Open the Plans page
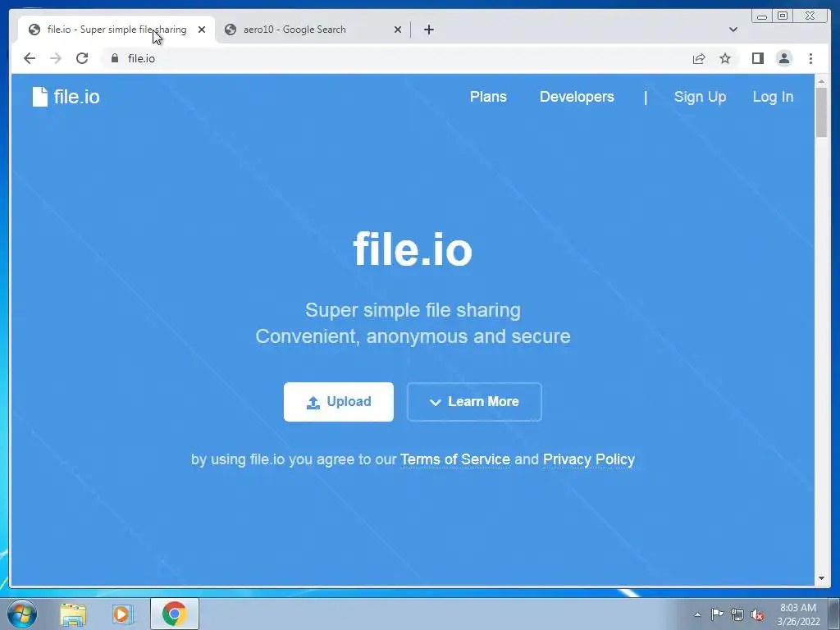Image resolution: width=840 pixels, height=630 pixels. [x=488, y=97]
